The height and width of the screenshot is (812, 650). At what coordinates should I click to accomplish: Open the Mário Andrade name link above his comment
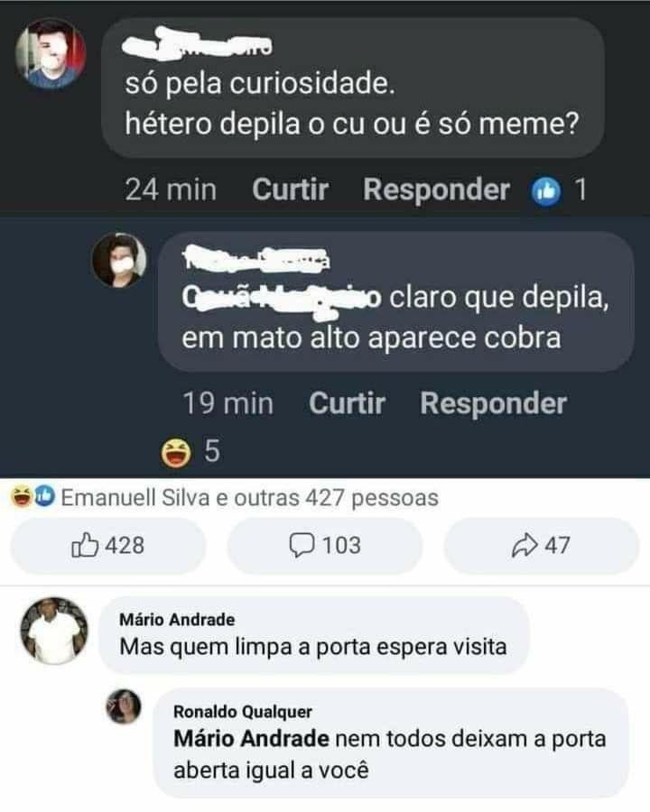[177, 620]
